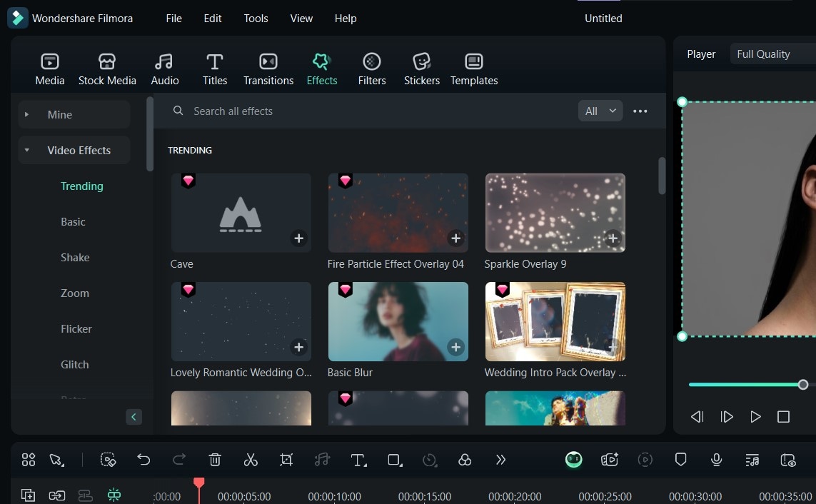Screen dimensions: 816x504
Task: Open the Titles tab
Action: click(x=215, y=69)
